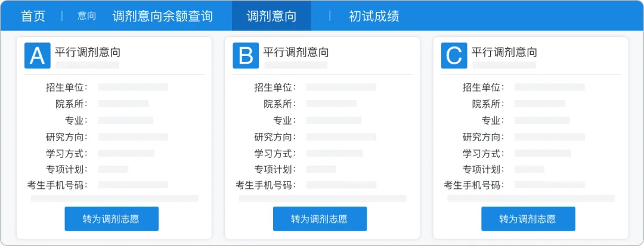Image resolution: width=644 pixels, height=246 pixels.
Task: Click 学习方式 value in card B
Action: [334, 153]
